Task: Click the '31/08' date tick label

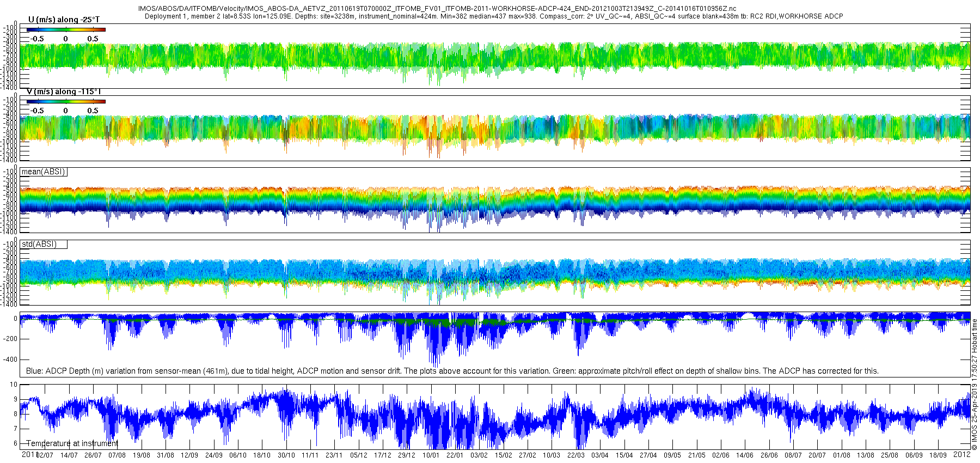Action: 165,455
